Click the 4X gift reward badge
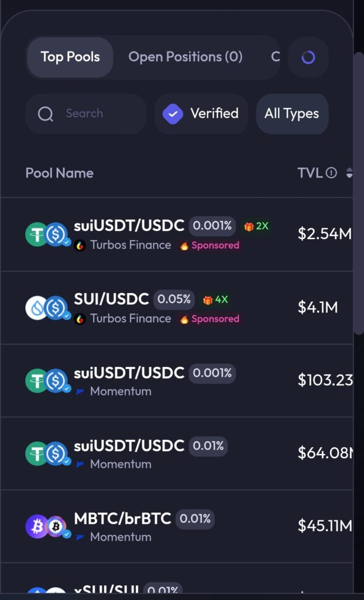 coord(215,299)
